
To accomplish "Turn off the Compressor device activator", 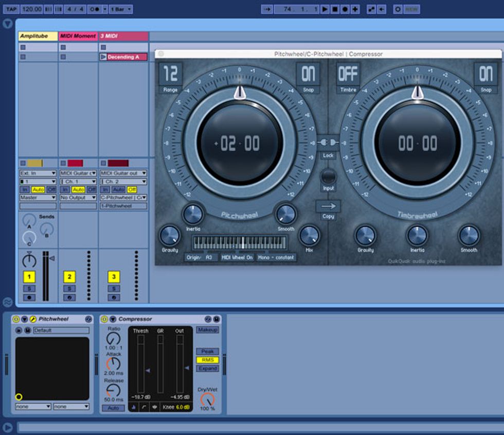I will coord(104,319).
